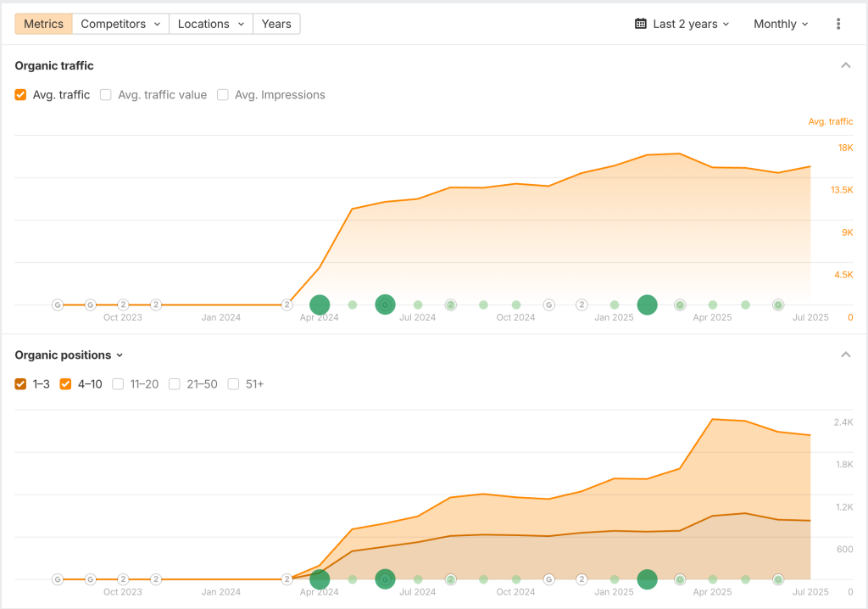
Task: Open the Locations dropdown
Action: pos(211,24)
